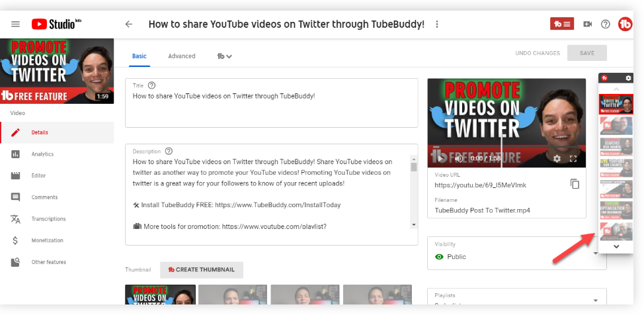Open the youtu.be video URL link

[x=480, y=185]
